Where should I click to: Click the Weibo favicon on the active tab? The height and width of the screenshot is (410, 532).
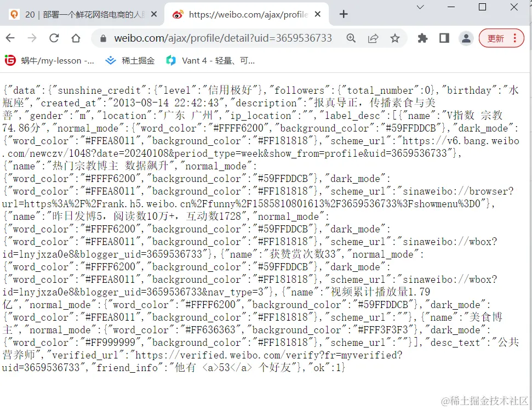[x=178, y=14]
